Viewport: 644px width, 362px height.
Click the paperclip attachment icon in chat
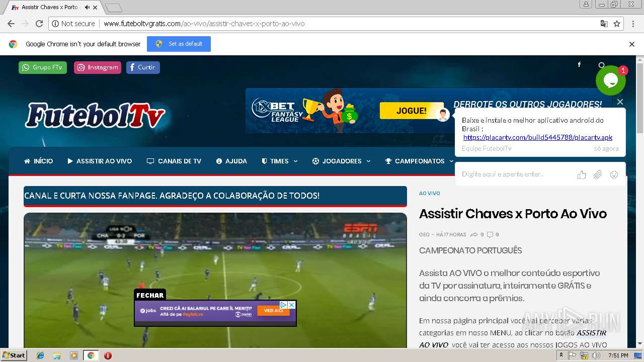pyautogui.click(x=598, y=174)
